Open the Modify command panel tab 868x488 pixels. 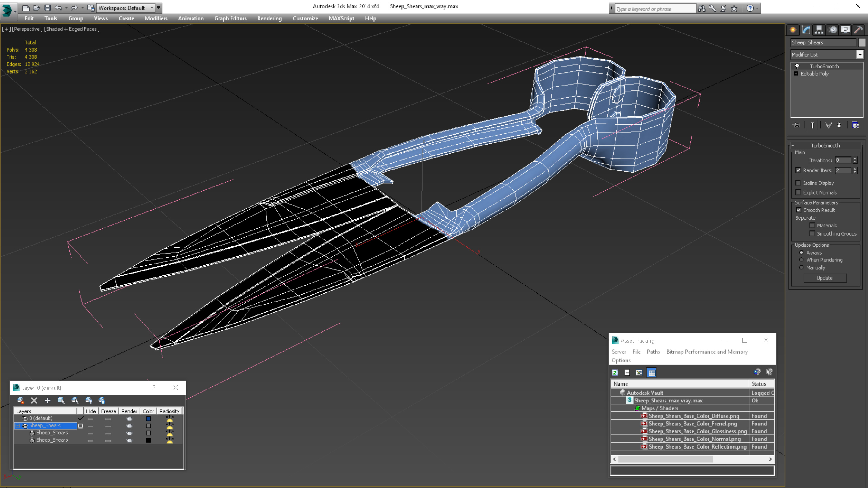pyautogui.click(x=806, y=30)
